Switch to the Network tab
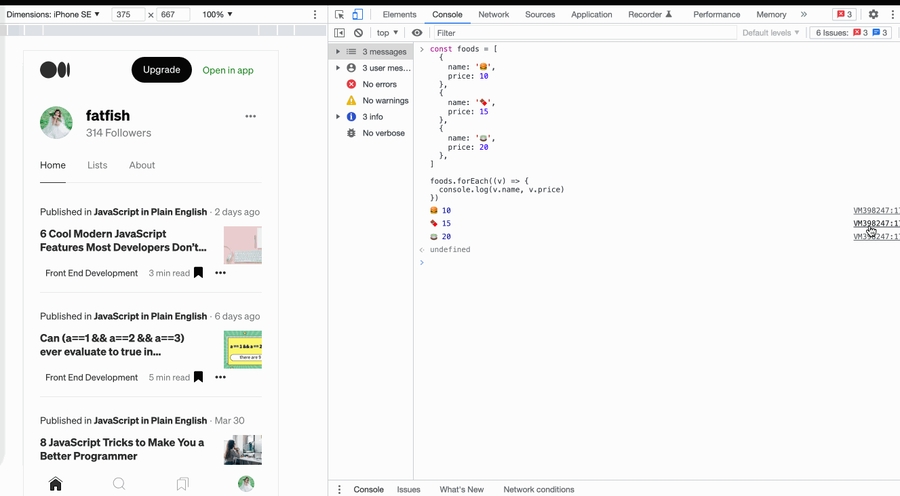The height and width of the screenshot is (496, 900). coord(493,15)
